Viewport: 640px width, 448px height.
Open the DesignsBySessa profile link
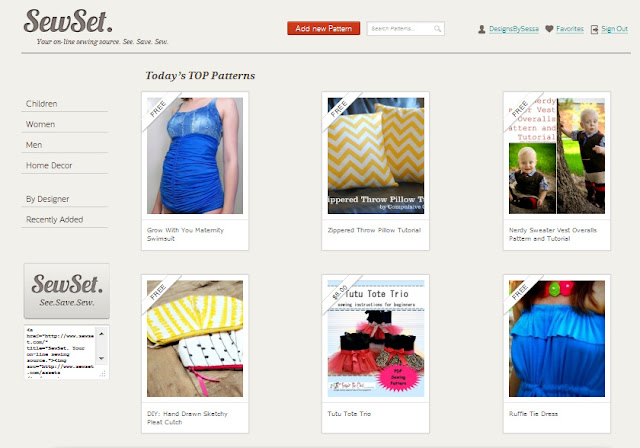click(514, 29)
